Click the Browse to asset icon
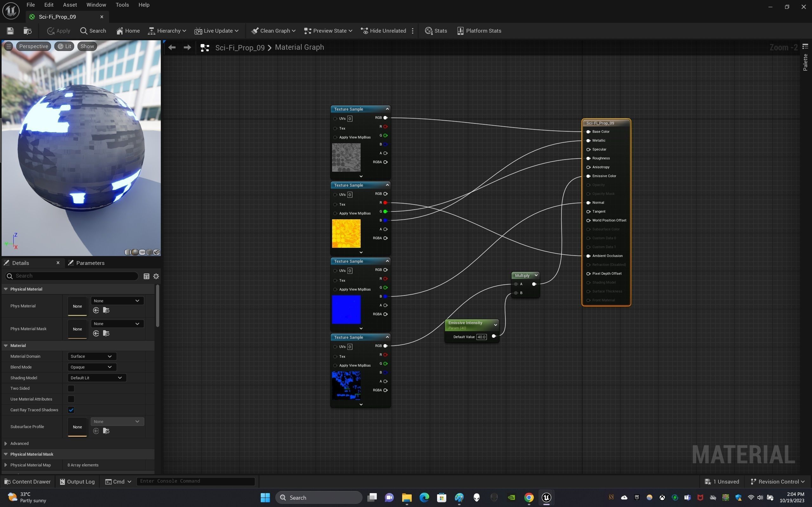The image size is (812, 507). click(x=28, y=31)
